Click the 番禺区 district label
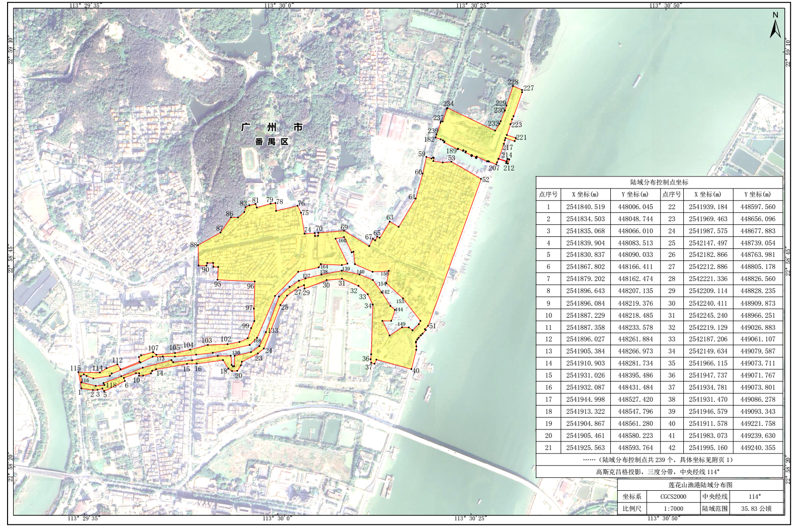798x532 pixels. [272, 142]
